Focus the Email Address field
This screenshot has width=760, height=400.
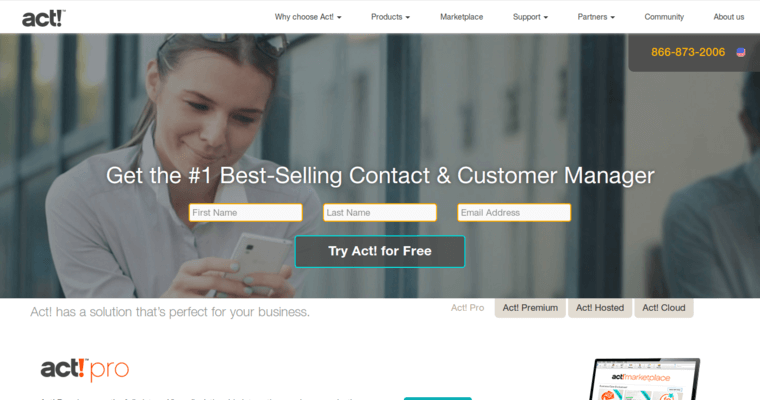(514, 212)
